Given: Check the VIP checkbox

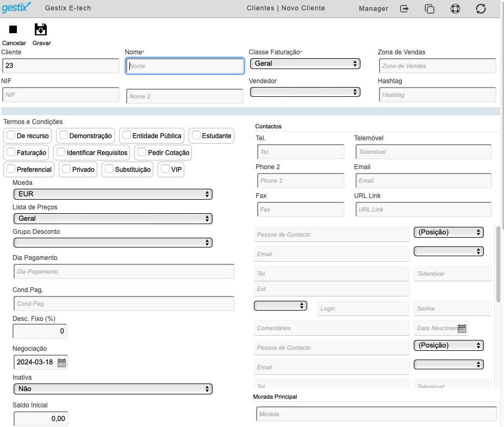Looking at the screenshot, I should click(165, 169).
